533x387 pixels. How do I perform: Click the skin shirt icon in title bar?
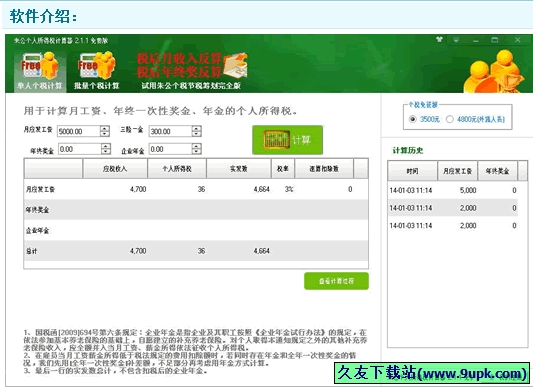click(439, 40)
